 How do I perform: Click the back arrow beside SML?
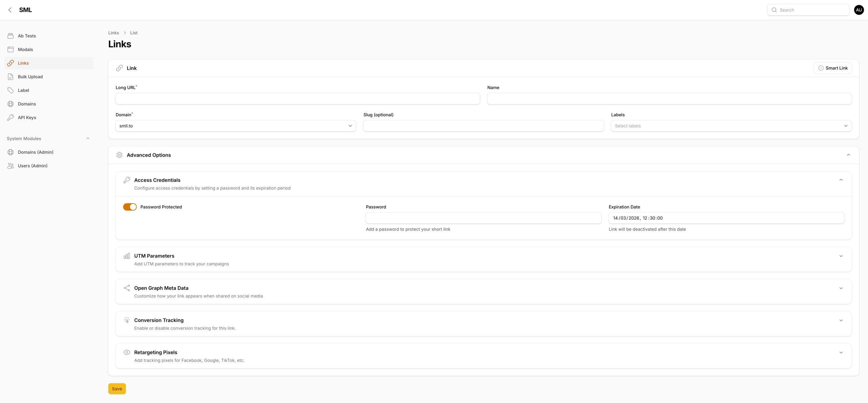[10, 10]
